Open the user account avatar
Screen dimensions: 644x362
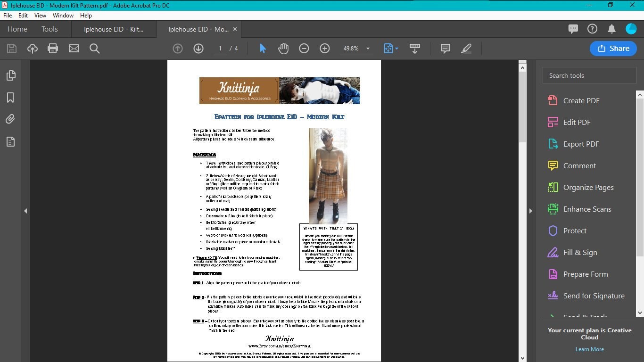pyautogui.click(x=631, y=29)
